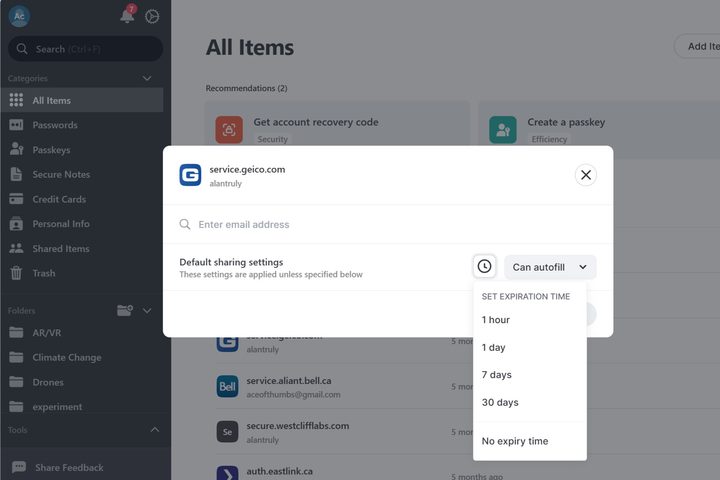Open the Passkeys category
Viewport: 720px width, 480px height.
click(51, 150)
